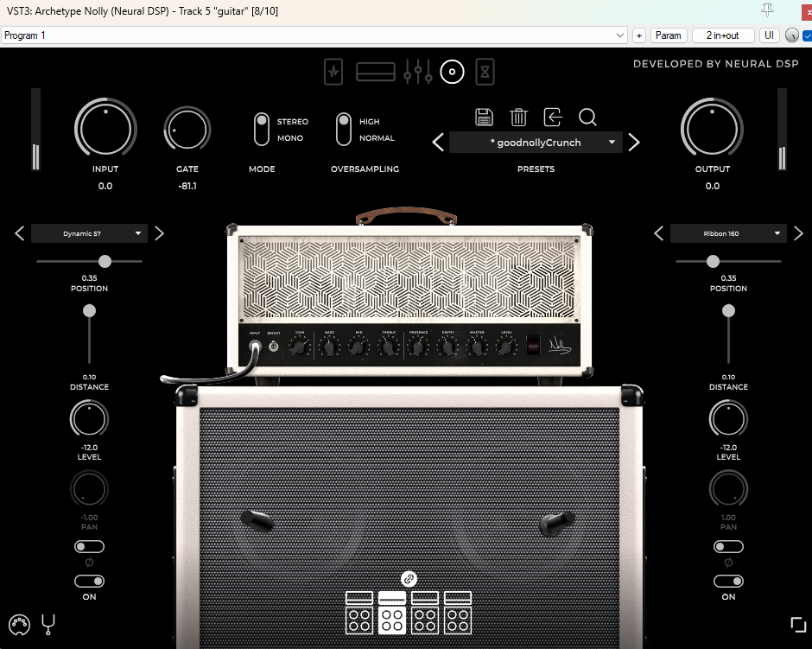The height and width of the screenshot is (649, 812).
Task: Open the post-effects hourglass section icon
Action: coord(485,72)
